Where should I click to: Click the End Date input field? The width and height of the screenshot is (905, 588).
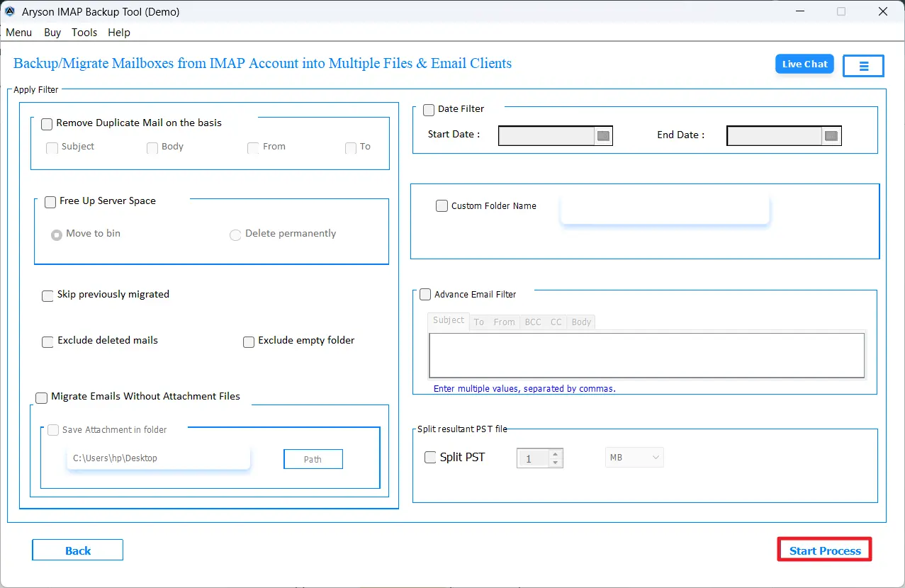point(775,136)
